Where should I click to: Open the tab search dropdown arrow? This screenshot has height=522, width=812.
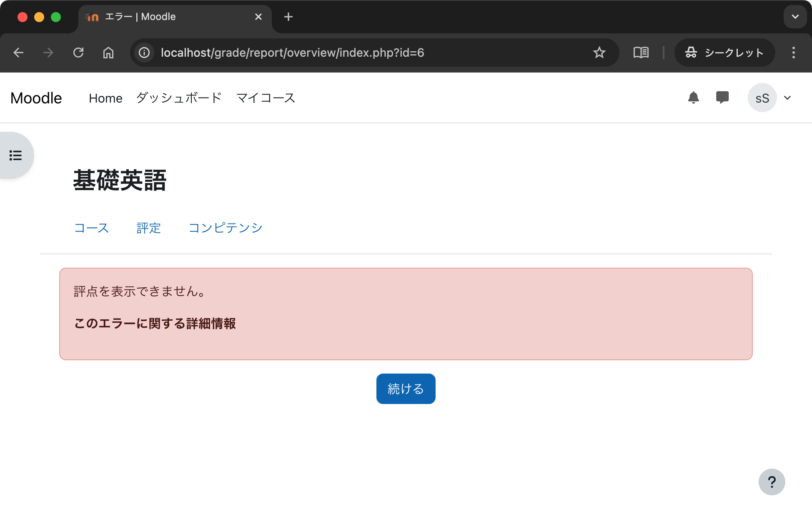pos(795,17)
